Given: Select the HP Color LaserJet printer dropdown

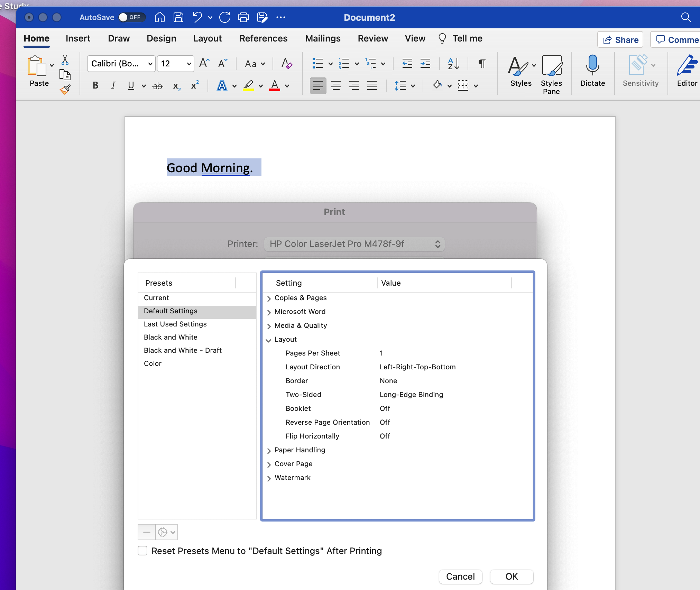Looking at the screenshot, I should pyautogui.click(x=353, y=243).
